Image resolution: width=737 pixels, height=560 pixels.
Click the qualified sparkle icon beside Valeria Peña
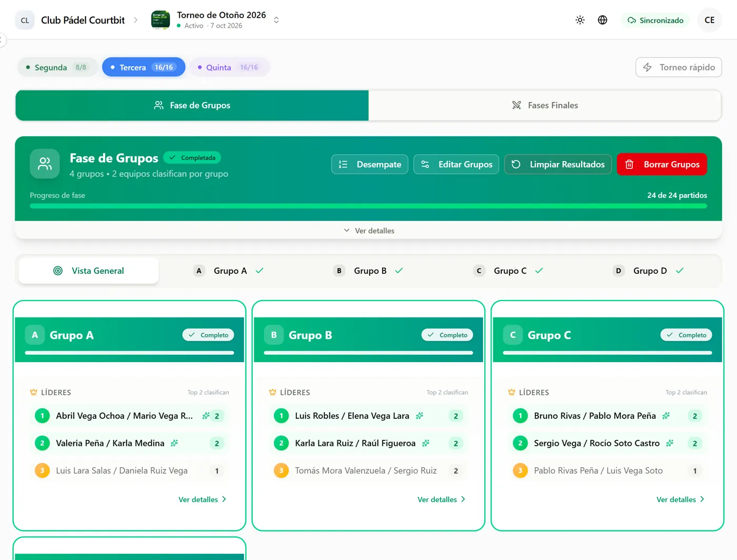tap(174, 443)
